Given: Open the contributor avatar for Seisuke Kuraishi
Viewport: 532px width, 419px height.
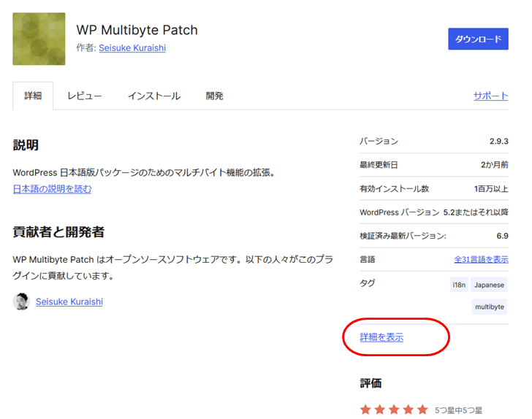Looking at the screenshot, I should click(x=20, y=301).
